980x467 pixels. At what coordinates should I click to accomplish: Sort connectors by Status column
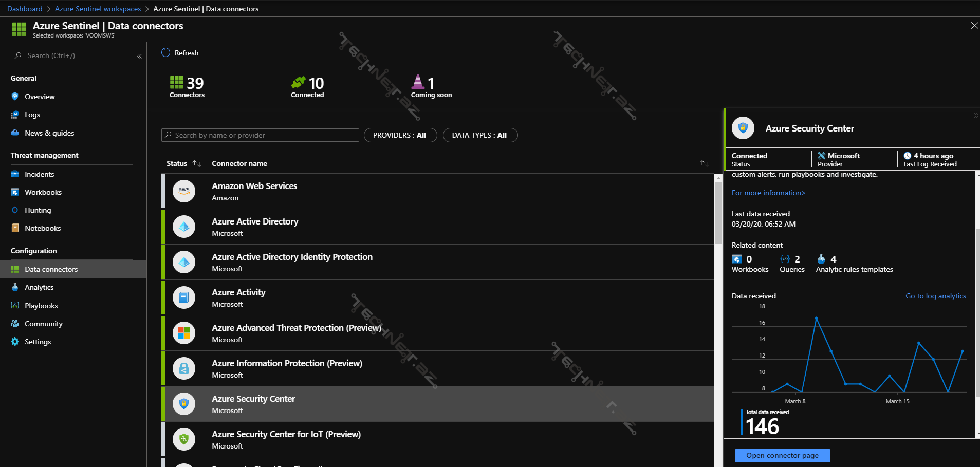197,163
